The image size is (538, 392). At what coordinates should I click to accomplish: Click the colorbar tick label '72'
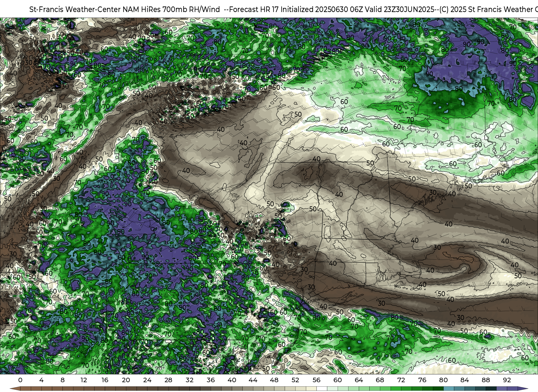[x=401, y=380]
